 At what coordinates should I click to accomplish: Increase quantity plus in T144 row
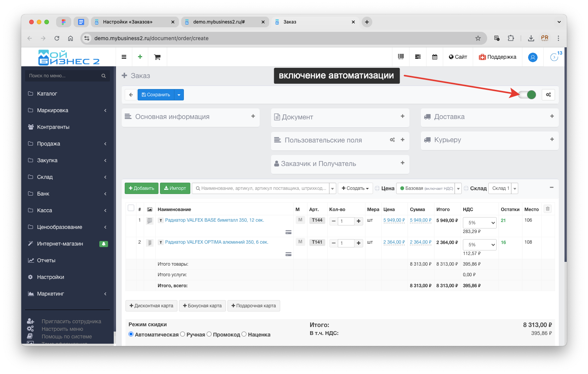[359, 221]
